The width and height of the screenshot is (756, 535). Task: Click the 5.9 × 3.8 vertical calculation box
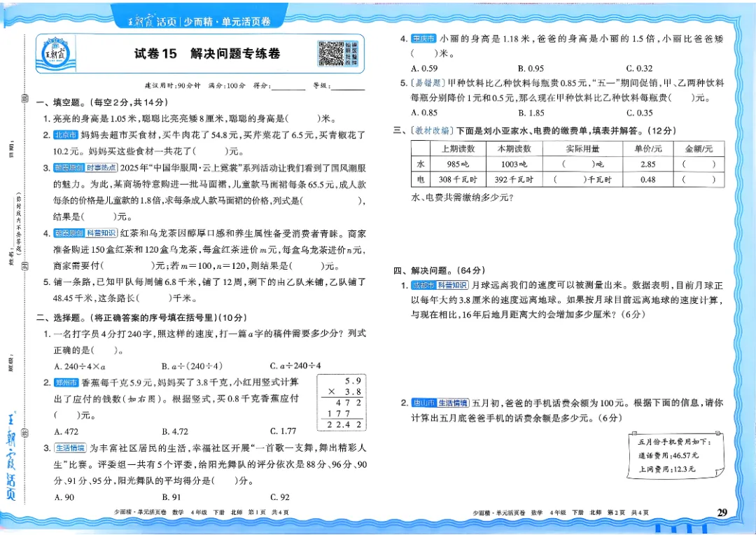click(342, 402)
